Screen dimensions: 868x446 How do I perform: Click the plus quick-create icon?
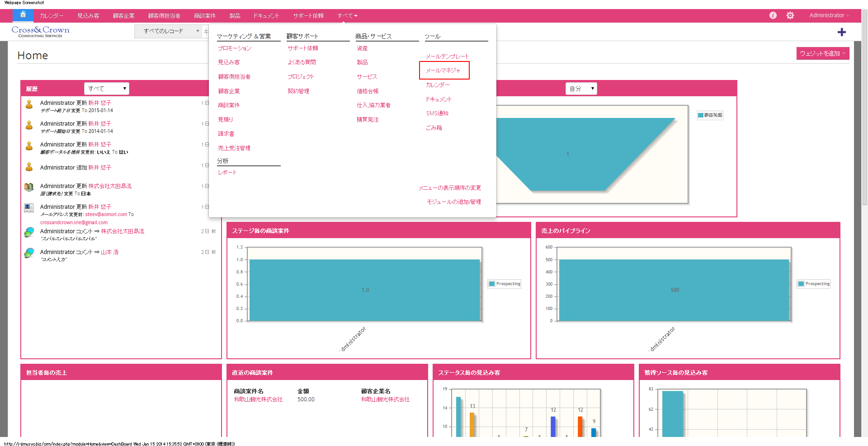tap(841, 32)
